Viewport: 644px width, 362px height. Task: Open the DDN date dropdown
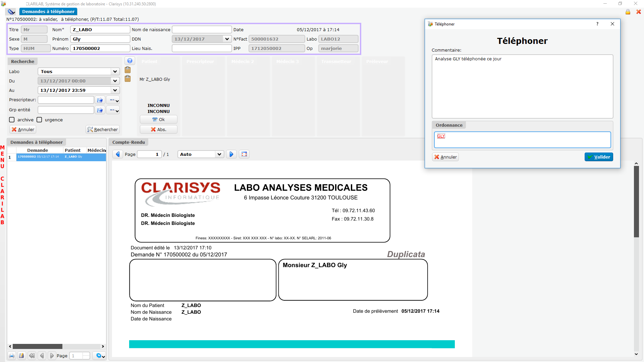click(x=227, y=39)
